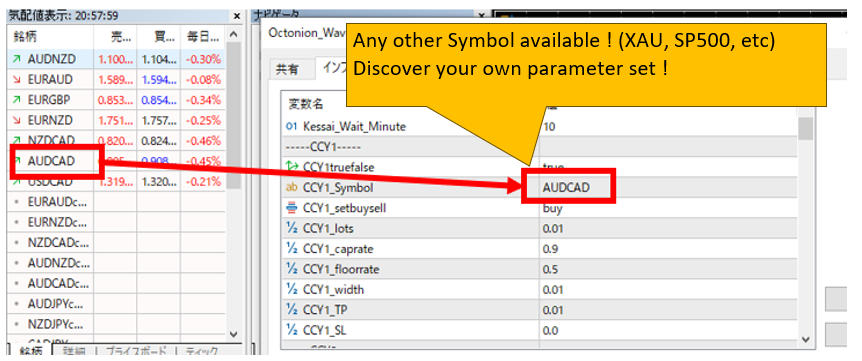The image size is (862, 361).
Task: Click the 毎日 change column header
Action: pyautogui.click(x=202, y=37)
